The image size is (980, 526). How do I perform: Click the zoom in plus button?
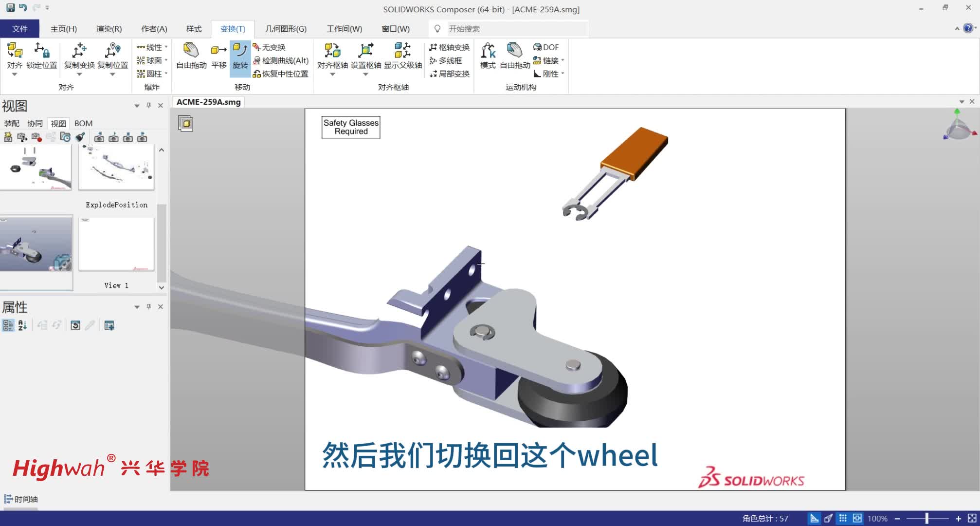click(x=958, y=519)
